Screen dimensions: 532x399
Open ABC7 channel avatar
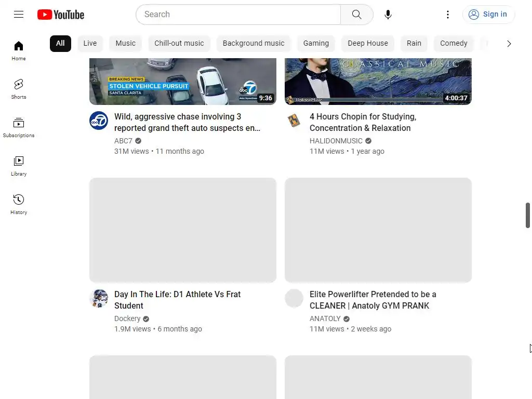tap(99, 121)
